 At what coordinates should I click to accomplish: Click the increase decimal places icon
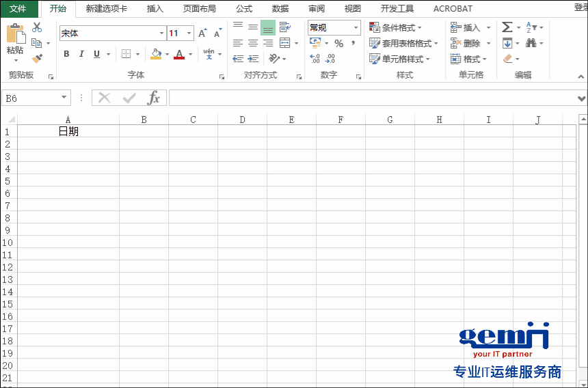315,59
